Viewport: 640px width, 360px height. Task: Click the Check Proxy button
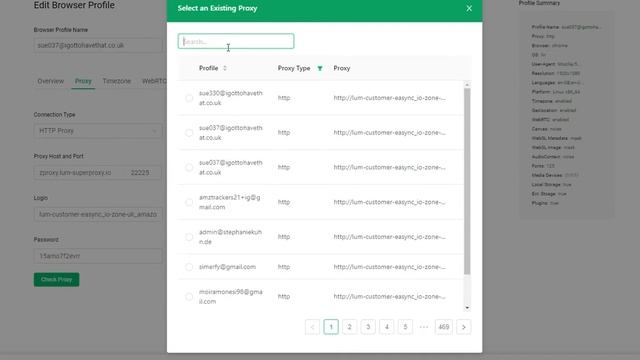pos(56,280)
